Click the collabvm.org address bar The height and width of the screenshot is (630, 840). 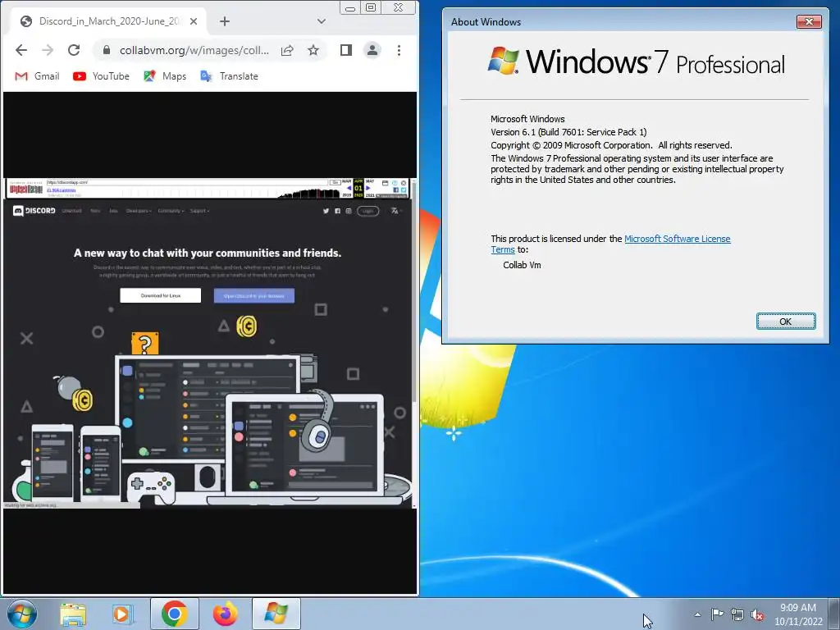[x=194, y=50]
